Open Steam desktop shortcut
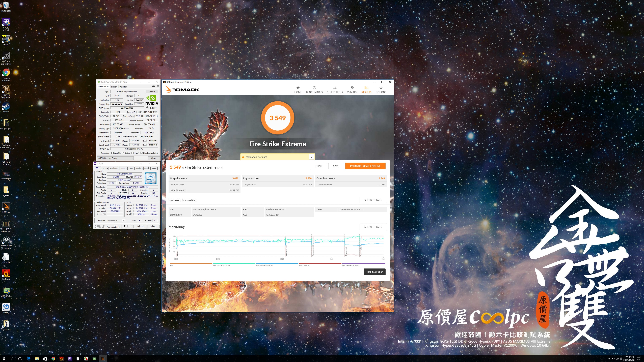Image resolution: width=644 pixels, height=362 pixels. click(6, 108)
